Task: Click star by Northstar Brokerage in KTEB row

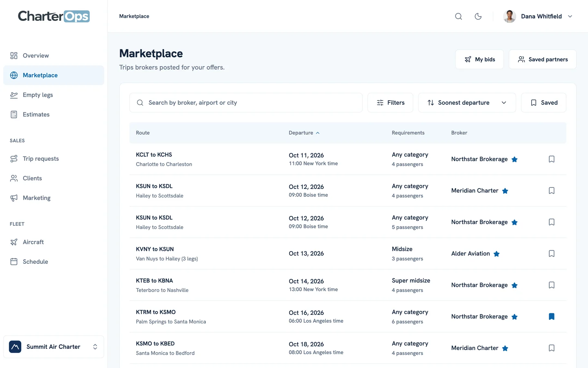Action: (x=514, y=285)
